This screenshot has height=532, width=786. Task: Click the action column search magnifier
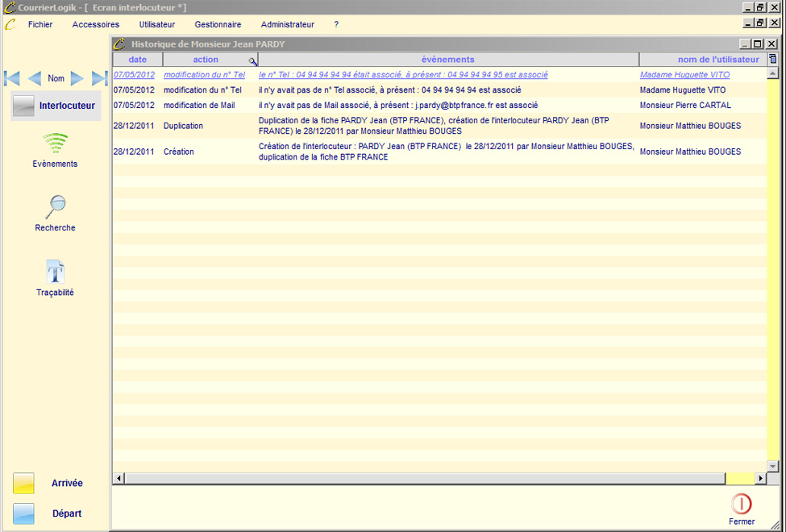[252, 61]
